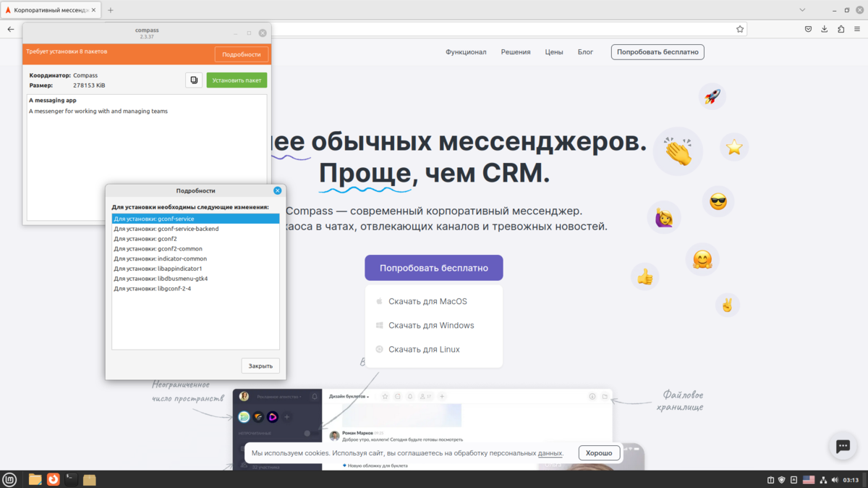Click the 03:13 clock in the panel
The image size is (868, 488).
pos(851,480)
